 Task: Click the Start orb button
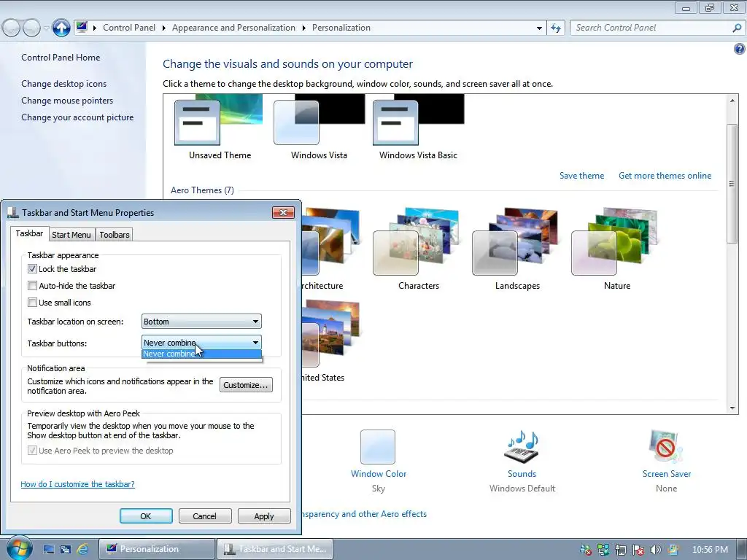20,548
